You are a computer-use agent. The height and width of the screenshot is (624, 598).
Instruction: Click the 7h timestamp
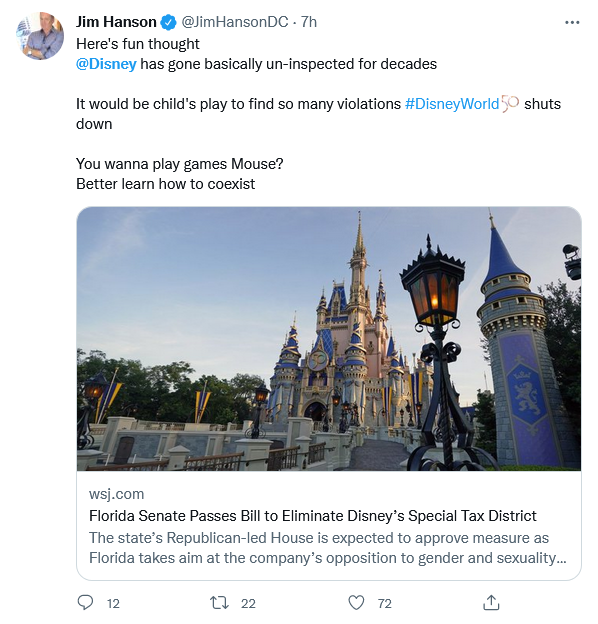tap(309, 22)
